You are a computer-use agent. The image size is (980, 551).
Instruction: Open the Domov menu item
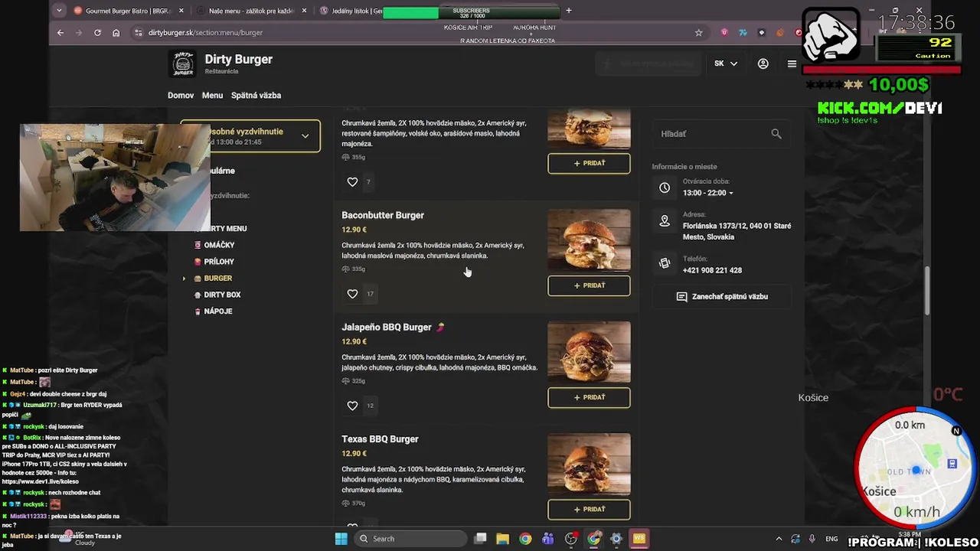tap(181, 96)
